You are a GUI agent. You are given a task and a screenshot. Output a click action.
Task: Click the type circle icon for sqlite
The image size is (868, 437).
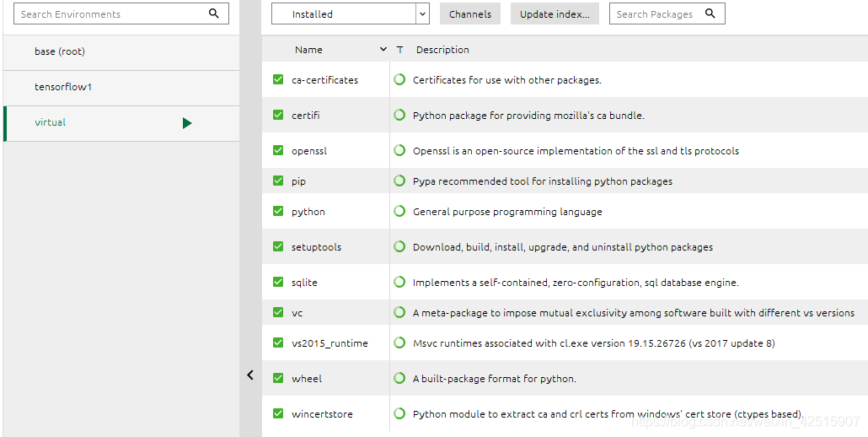click(399, 282)
